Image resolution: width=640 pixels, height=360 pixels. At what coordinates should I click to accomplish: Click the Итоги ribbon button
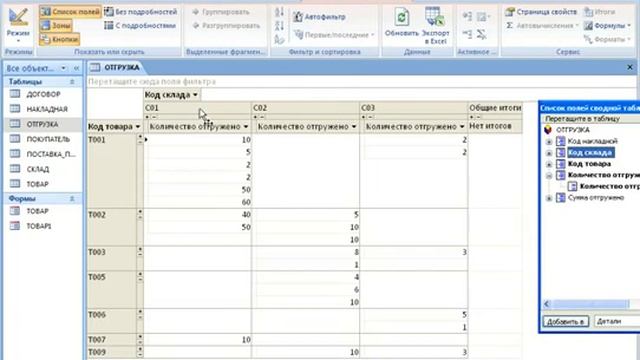599,12
